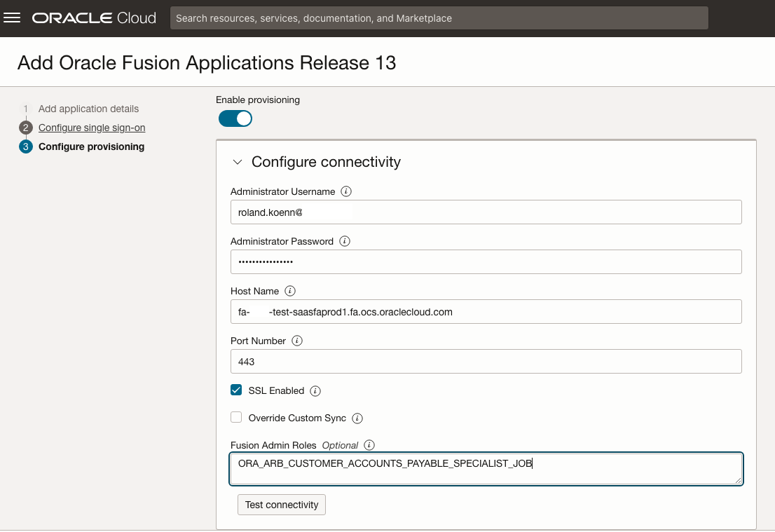
Task: Click the Test connectivity button
Action: tap(282, 505)
